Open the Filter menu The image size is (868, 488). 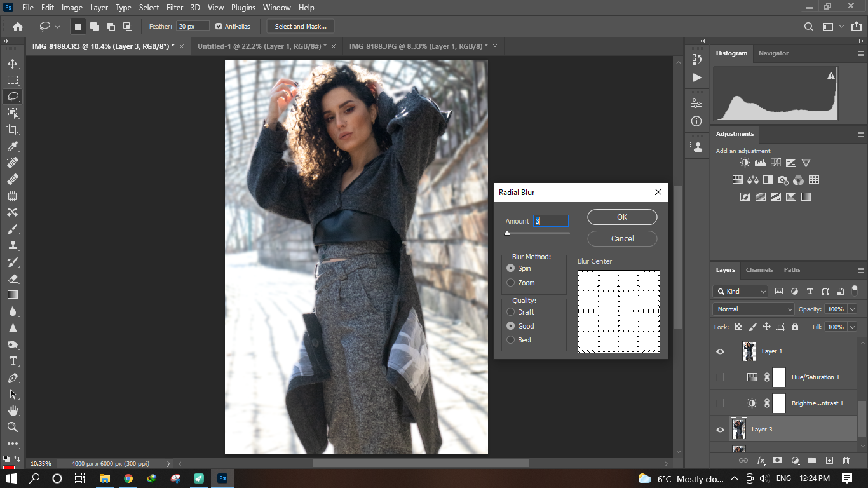click(x=175, y=8)
